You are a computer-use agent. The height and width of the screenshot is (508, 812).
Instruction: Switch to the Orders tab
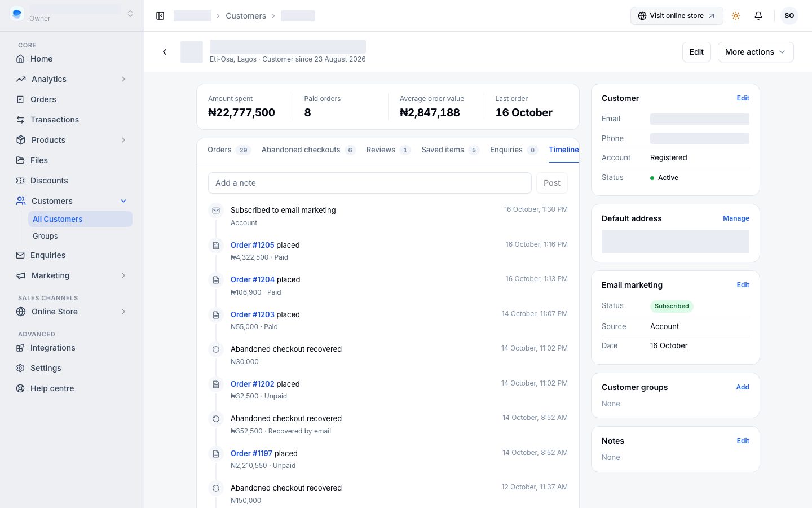228,150
